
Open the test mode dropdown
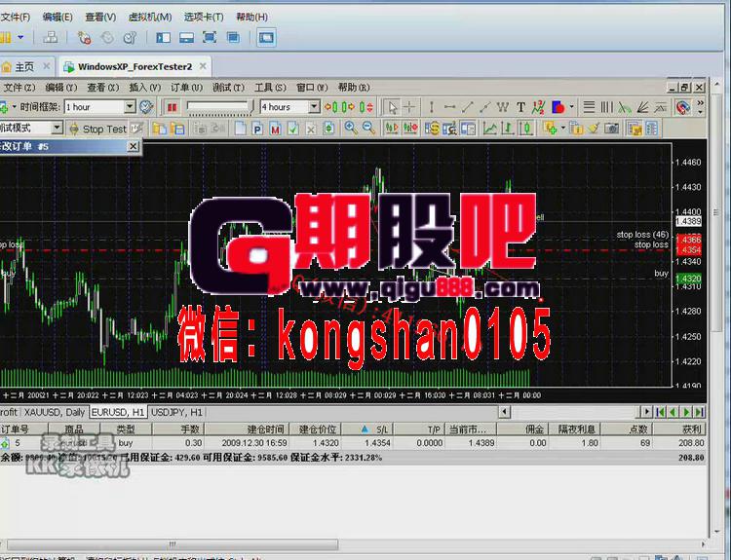click(57, 128)
